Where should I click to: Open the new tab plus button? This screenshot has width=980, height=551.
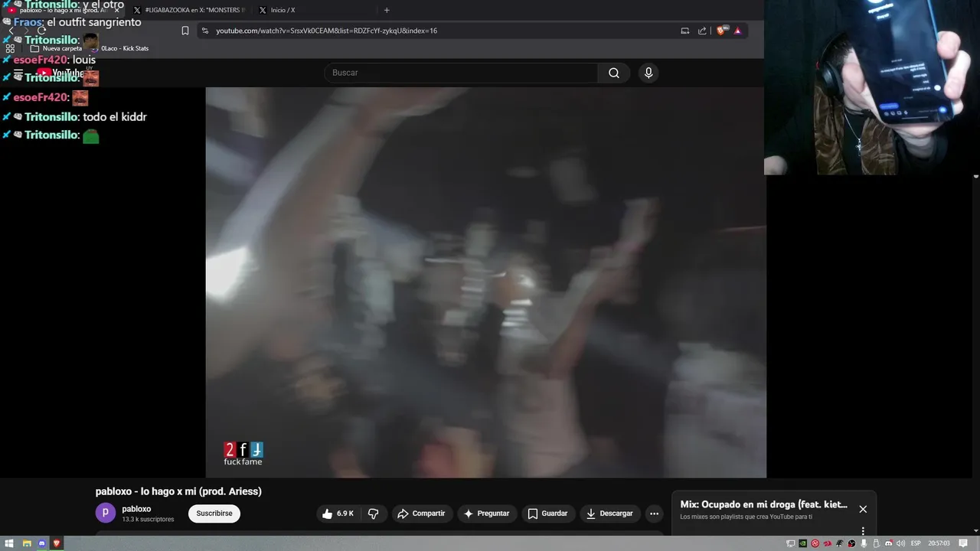(x=387, y=10)
